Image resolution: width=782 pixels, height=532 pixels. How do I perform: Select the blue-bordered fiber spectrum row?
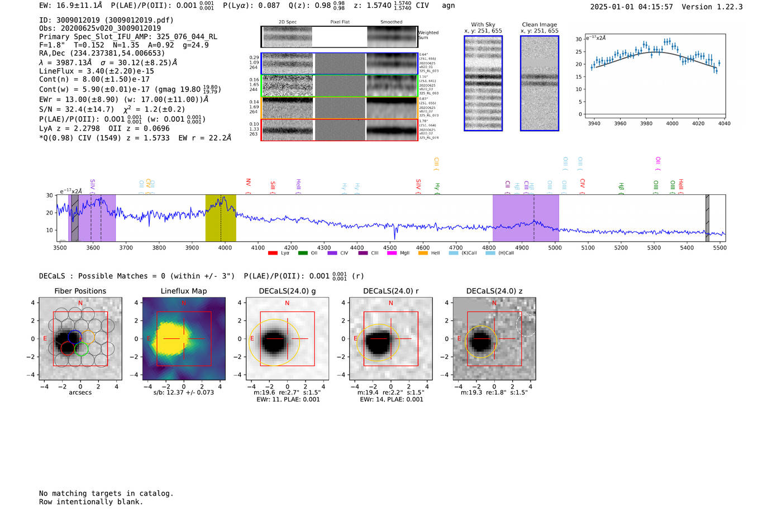pyautogui.click(x=340, y=64)
